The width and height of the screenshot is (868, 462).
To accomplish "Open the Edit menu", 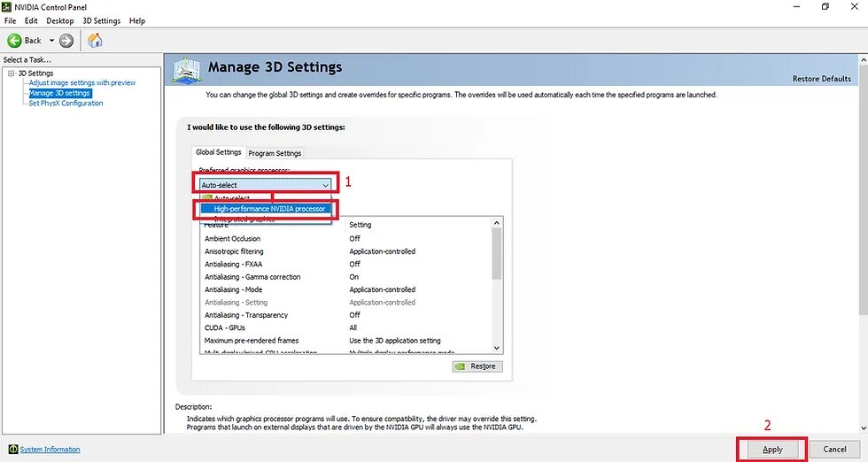I will point(31,20).
